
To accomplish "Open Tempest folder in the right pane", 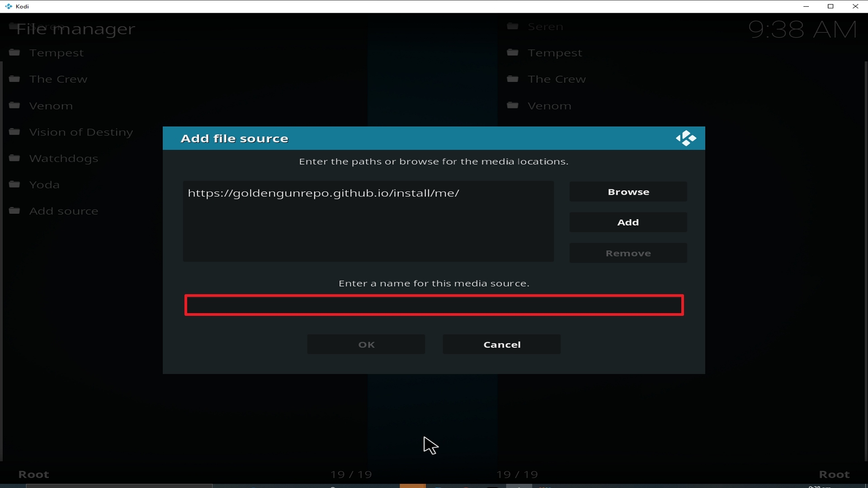I will (555, 53).
